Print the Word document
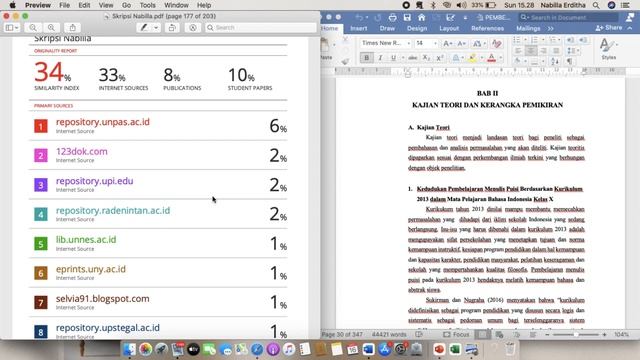 pyautogui.click(x=392, y=17)
